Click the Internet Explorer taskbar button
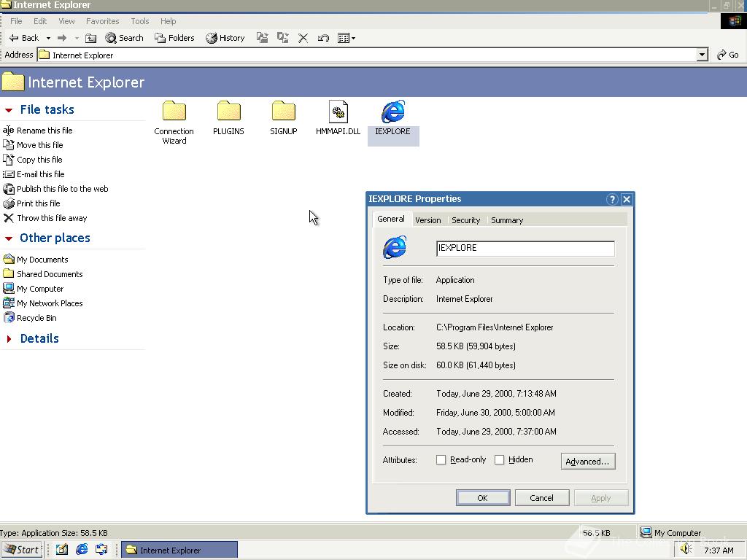Viewport: 747px width, 560px height. [179, 550]
